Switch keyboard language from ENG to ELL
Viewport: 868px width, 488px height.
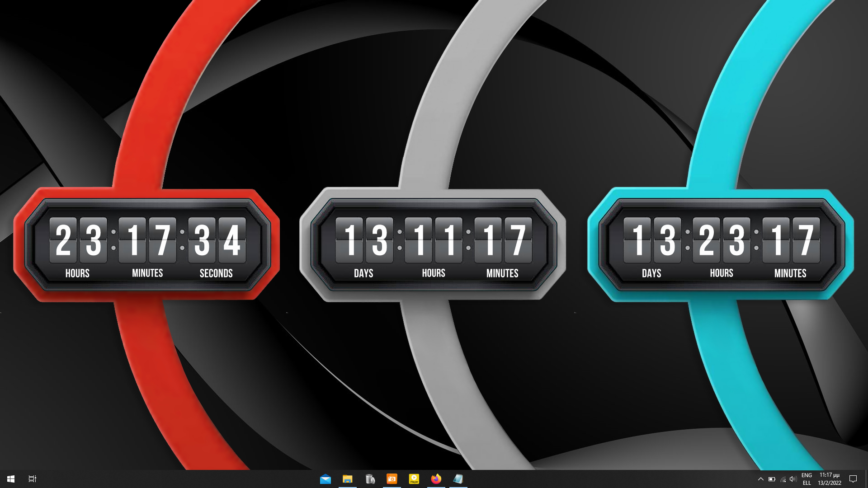click(807, 479)
